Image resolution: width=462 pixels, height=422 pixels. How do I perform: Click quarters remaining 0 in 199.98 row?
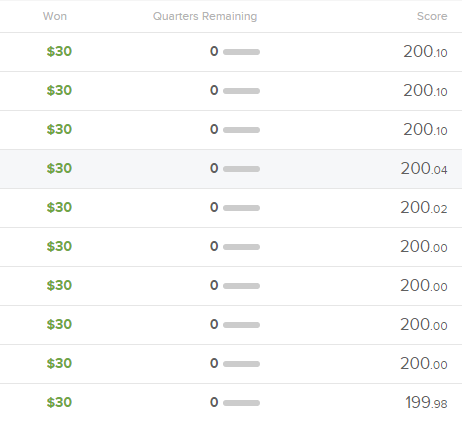[x=214, y=402]
